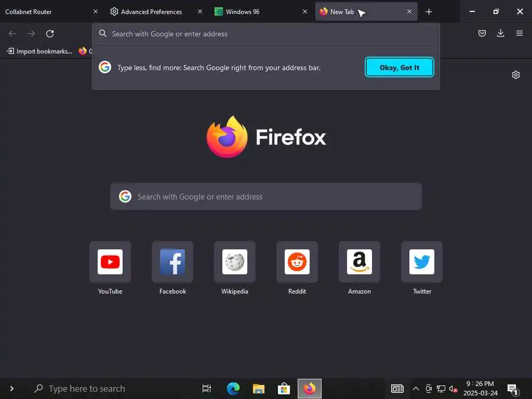532x399 pixels.
Task: Open Task View on the taskbar
Action: click(x=207, y=389)
